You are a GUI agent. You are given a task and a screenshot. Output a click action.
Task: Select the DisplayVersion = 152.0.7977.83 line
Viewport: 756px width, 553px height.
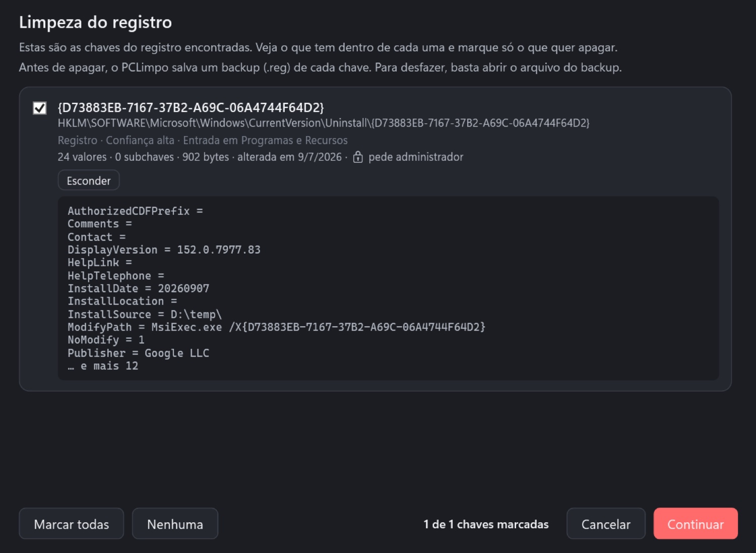[164, 250]
